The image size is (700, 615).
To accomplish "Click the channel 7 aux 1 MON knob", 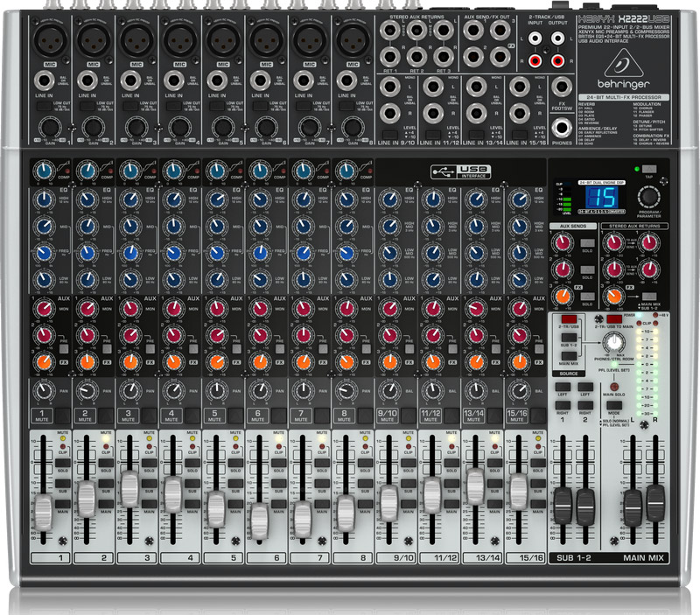I will click(x=303, y=309).
